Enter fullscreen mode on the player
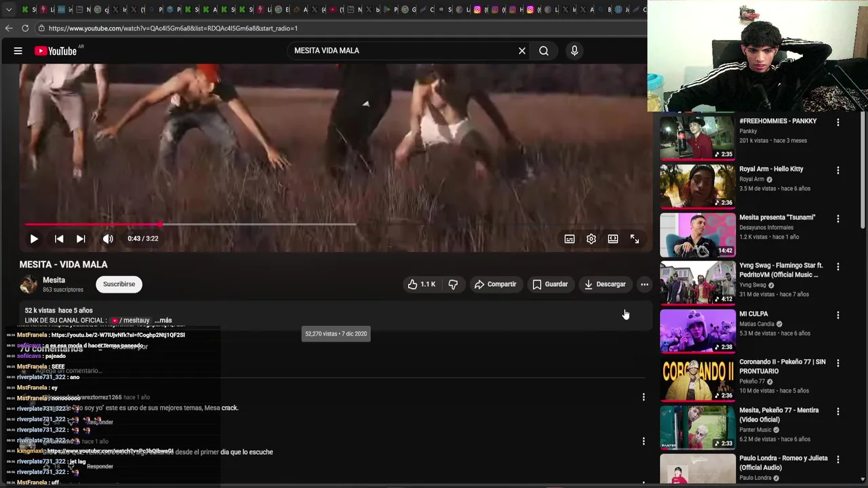 [x=635, y=239]
